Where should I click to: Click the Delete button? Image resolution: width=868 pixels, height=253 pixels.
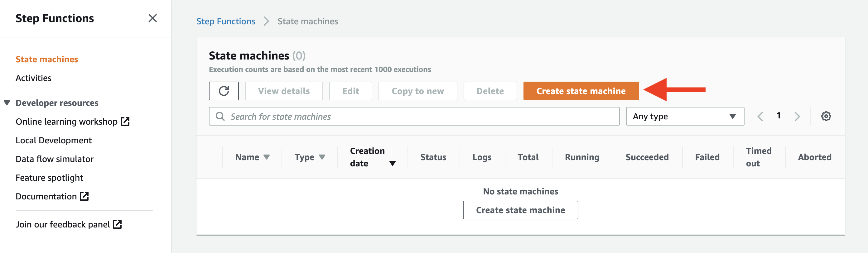pos(490,91)
